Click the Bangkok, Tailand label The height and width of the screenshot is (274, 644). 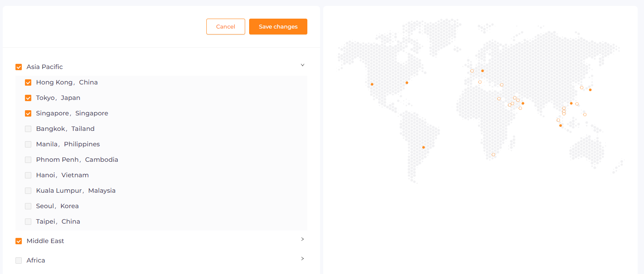[x=65, y=128]
